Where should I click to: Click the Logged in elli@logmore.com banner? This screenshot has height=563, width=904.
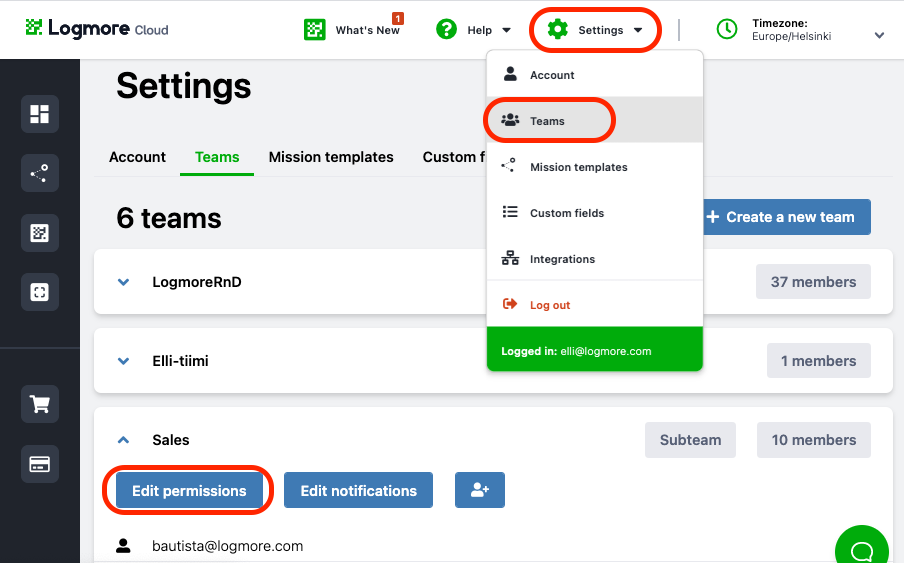(x=595, y=349)
